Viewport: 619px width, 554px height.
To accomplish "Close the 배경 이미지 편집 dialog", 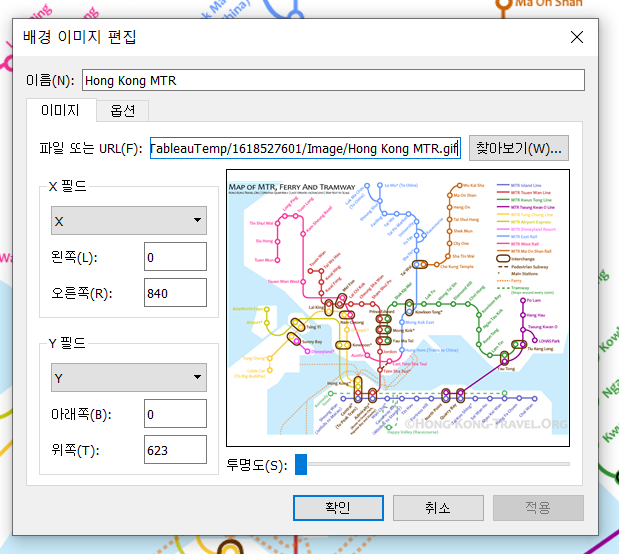I will click(x=577, y=37).
